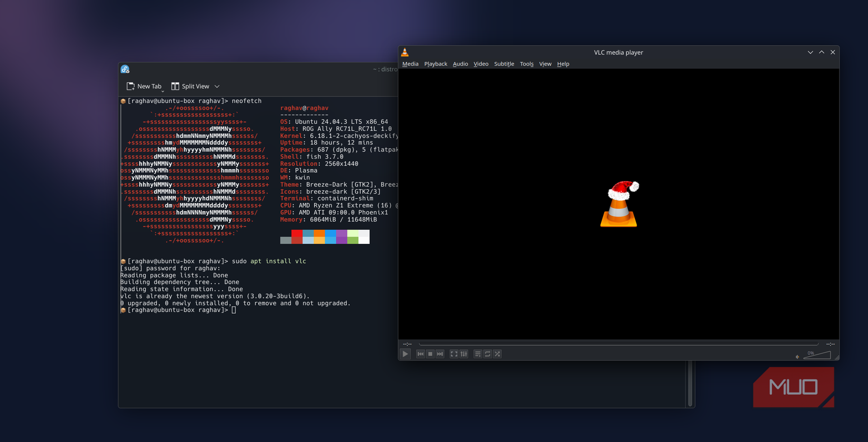
Task: Open the VLC Media menu
Action: click(x=410, y=64)
